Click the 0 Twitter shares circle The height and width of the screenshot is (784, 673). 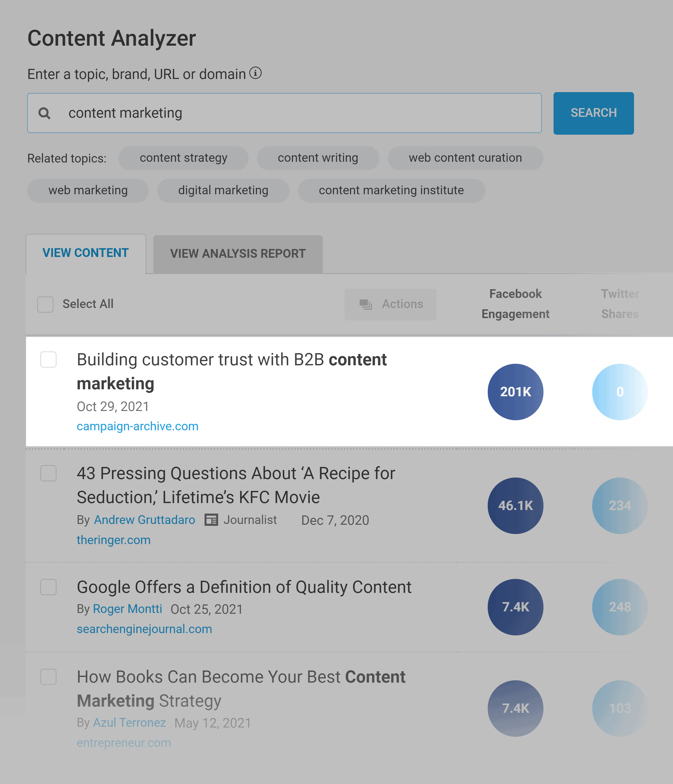point(620,392)
